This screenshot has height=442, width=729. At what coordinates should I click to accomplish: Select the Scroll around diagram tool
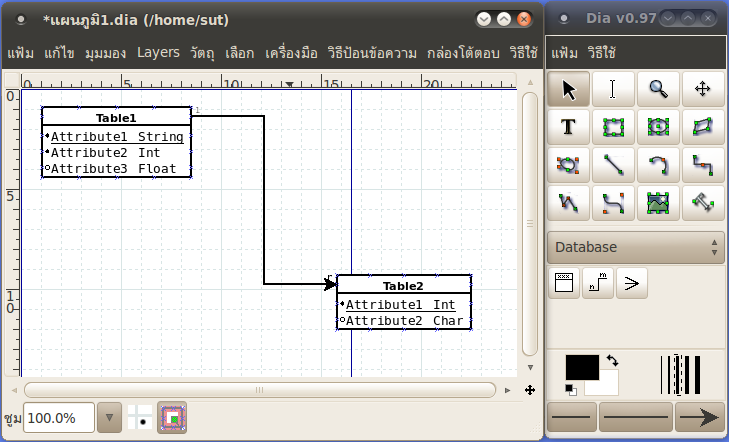702,89
